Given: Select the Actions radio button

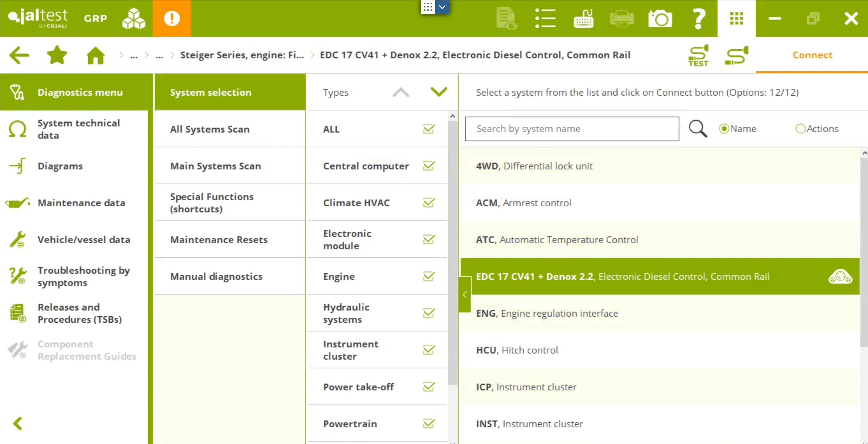Looking at the screenshot, I should pos(800,129).
